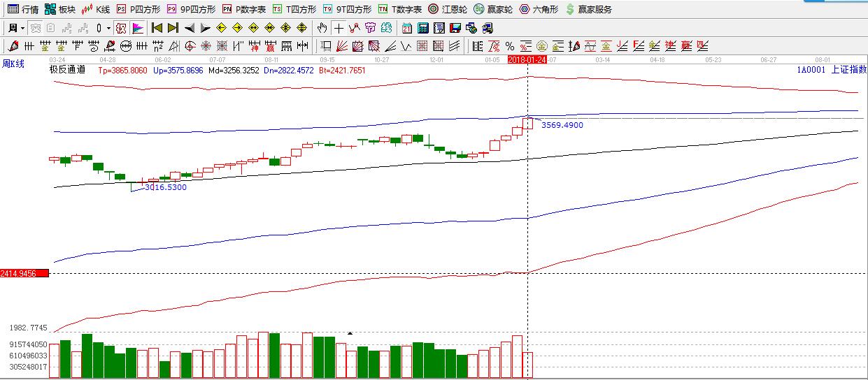Open the 行情 market quotes view

(23, 9)
